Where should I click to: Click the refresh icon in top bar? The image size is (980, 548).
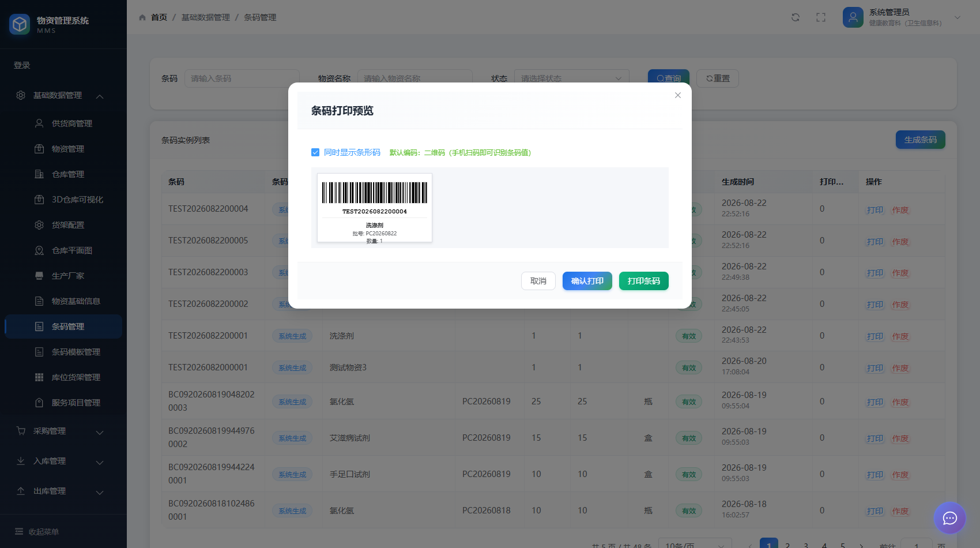point(796,17)
